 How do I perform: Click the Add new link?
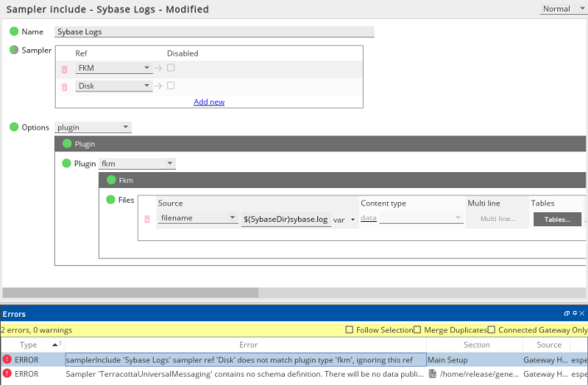(x=209, y=102)
